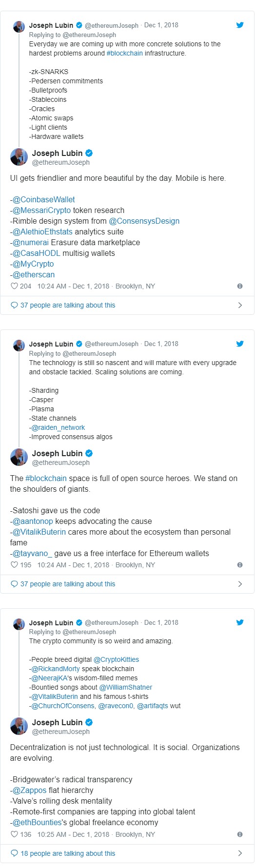Open the @CoinbaseWallet mention
The image size is (256, 868).
coord(44,199)
